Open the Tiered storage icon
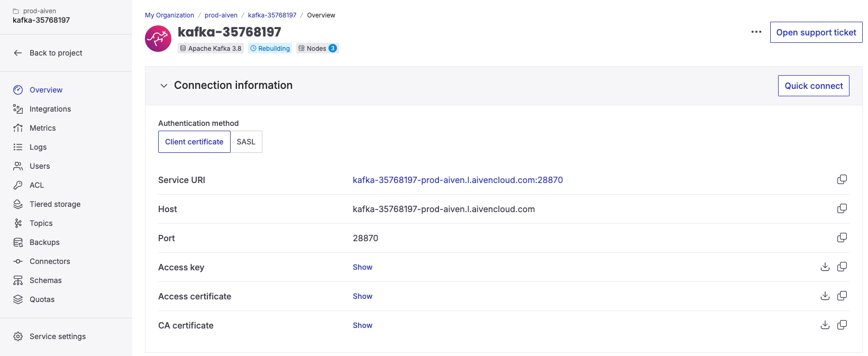Viewport: 868px width, 356px height. click(18, 204)
